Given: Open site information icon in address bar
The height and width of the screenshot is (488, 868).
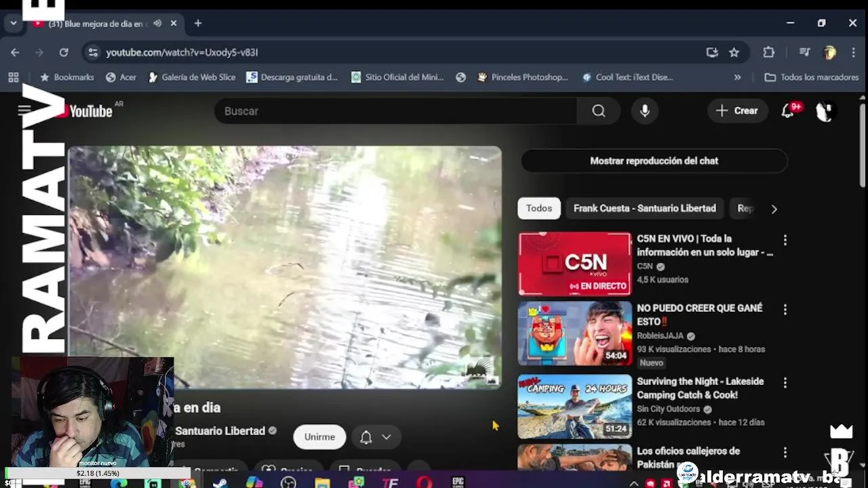Looking at the screenshot, I should tap(93, 52).
